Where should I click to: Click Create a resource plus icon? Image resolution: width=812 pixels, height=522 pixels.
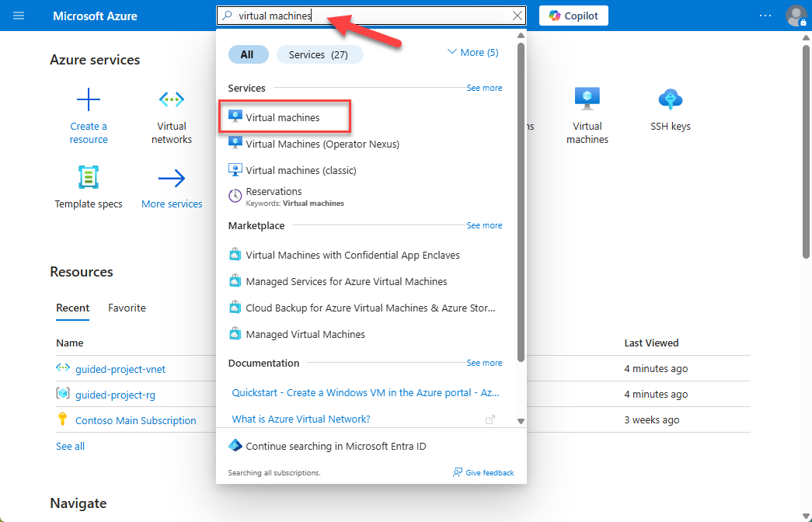(89, 99)
